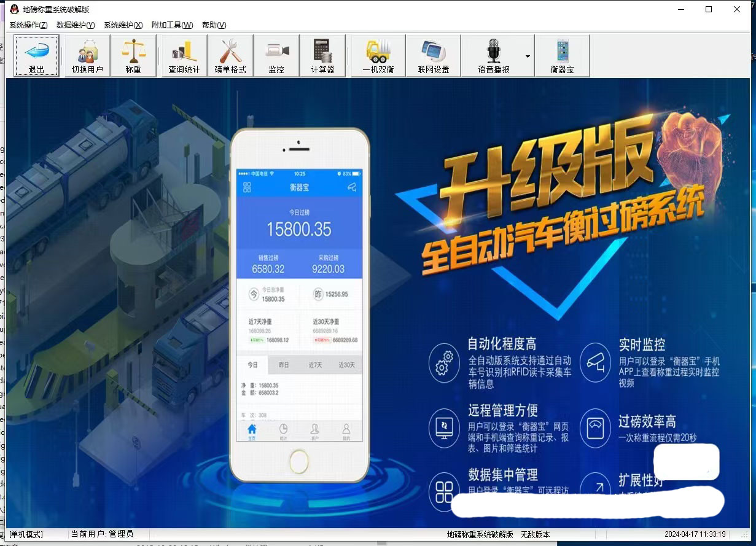This screenshot has height=546, width=756.
Task: Click the 退出 exit arrow icon
Action: point(36,50)
